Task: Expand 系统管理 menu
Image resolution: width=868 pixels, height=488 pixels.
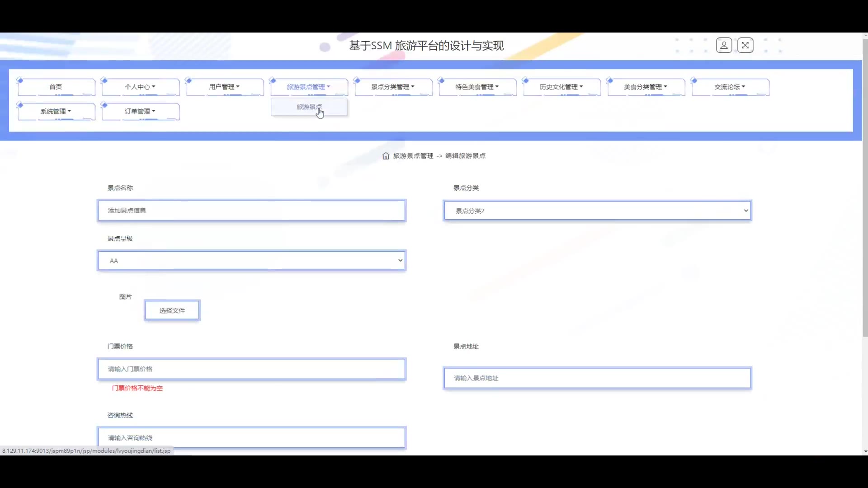Action: point(56,111)
